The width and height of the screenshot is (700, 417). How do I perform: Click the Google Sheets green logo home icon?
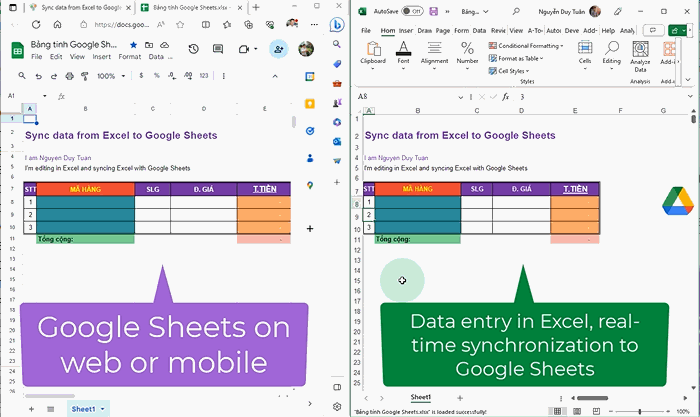17,50
